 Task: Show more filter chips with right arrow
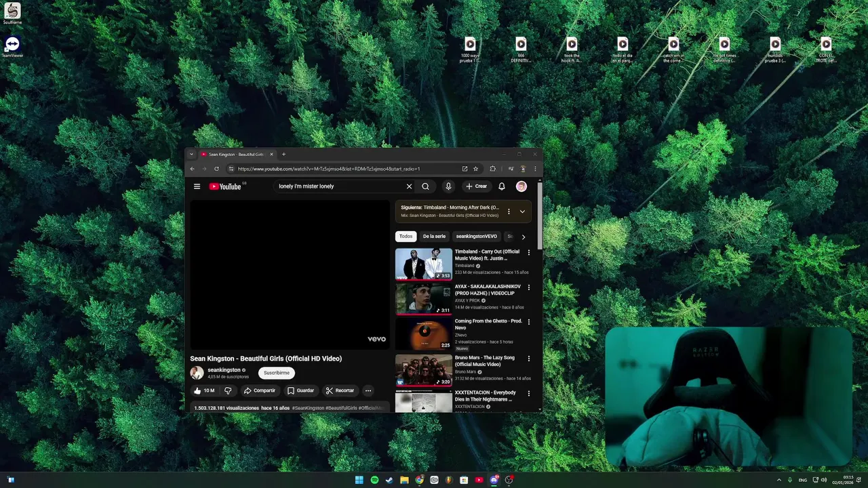[x=523, y=237]
